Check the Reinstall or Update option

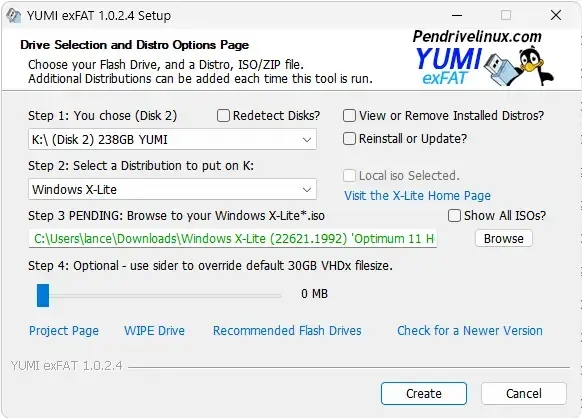[349, 138]
